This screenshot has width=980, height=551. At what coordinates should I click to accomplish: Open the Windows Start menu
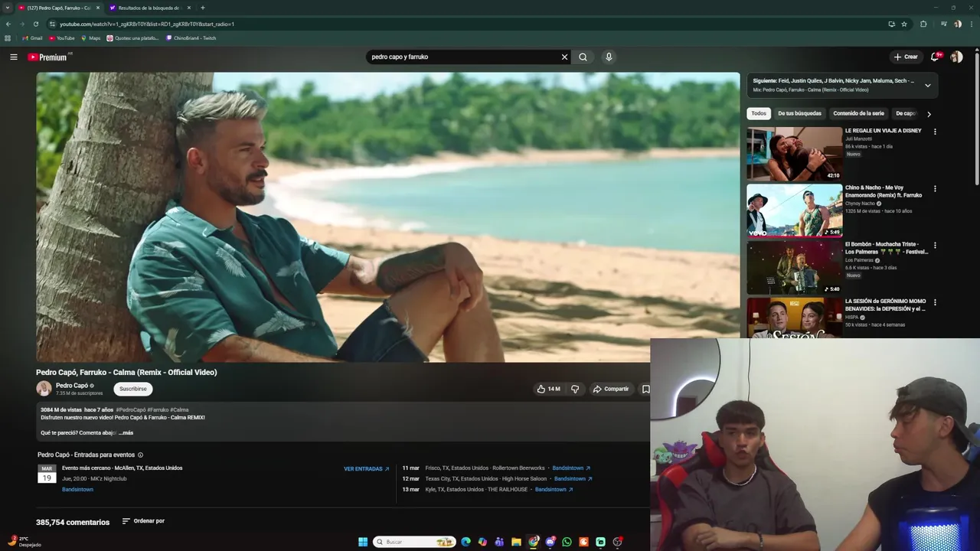(363, 542)
